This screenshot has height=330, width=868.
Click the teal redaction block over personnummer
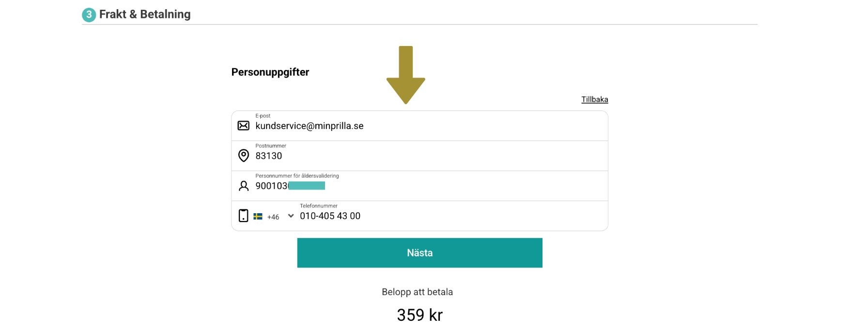click(307, 186)
